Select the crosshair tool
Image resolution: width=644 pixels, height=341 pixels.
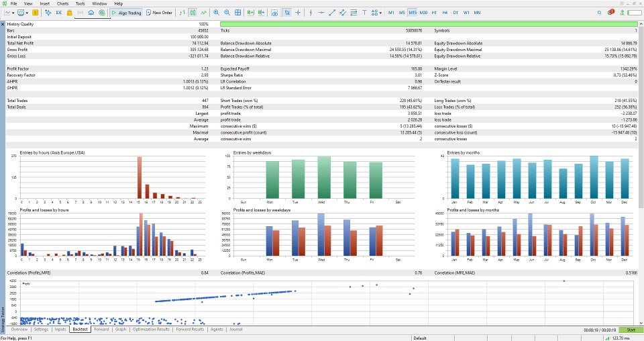click(298, 13)
